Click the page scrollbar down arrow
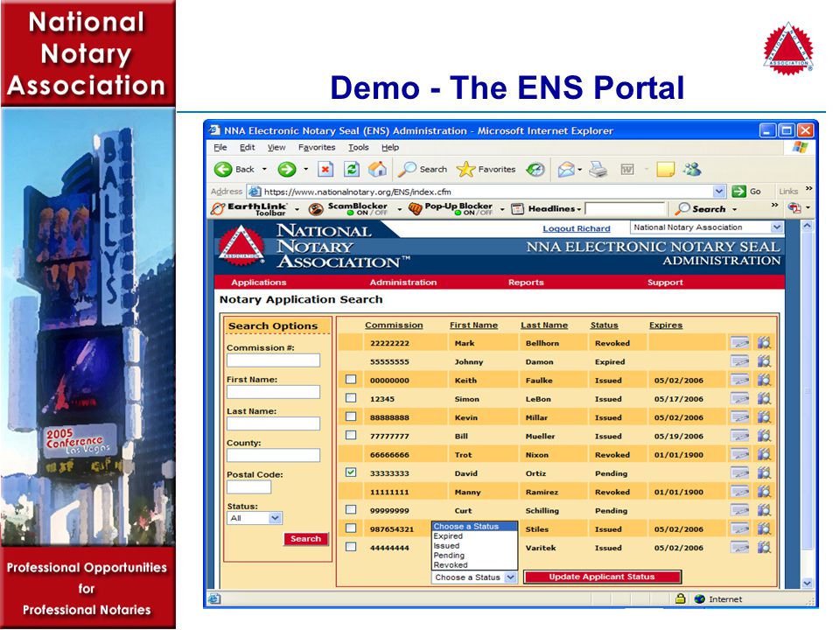Image resolution: width=840 pixels, height=630 pixels. (x=808, y=584)
